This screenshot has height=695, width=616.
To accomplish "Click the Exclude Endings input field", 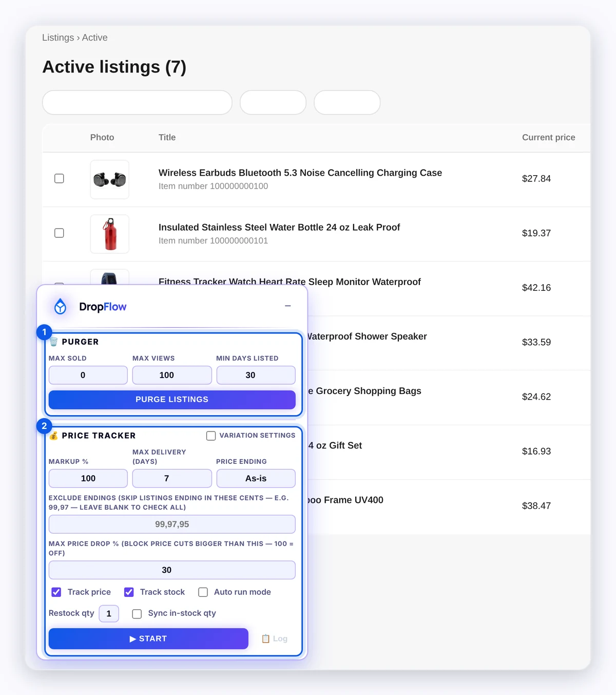I will (172, 524).
